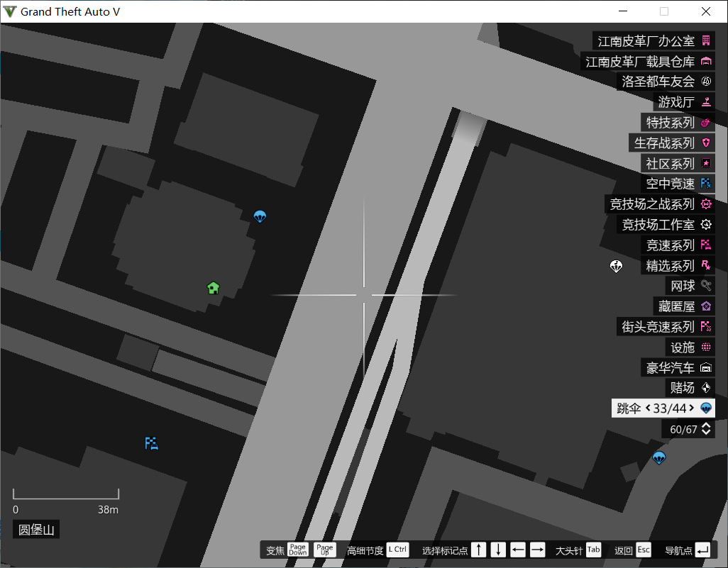728x568 pixels.
Task: Click the Esc return key hint
Action: tap(644, 550)
